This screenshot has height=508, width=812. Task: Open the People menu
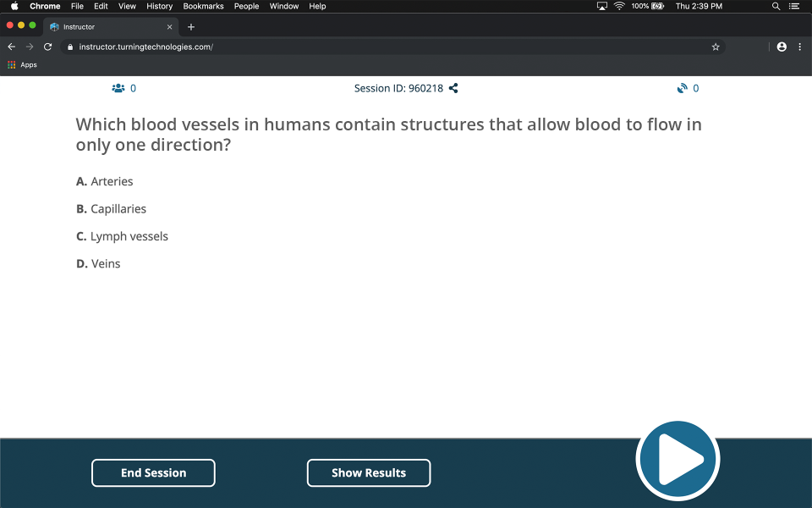pos(246,6)
